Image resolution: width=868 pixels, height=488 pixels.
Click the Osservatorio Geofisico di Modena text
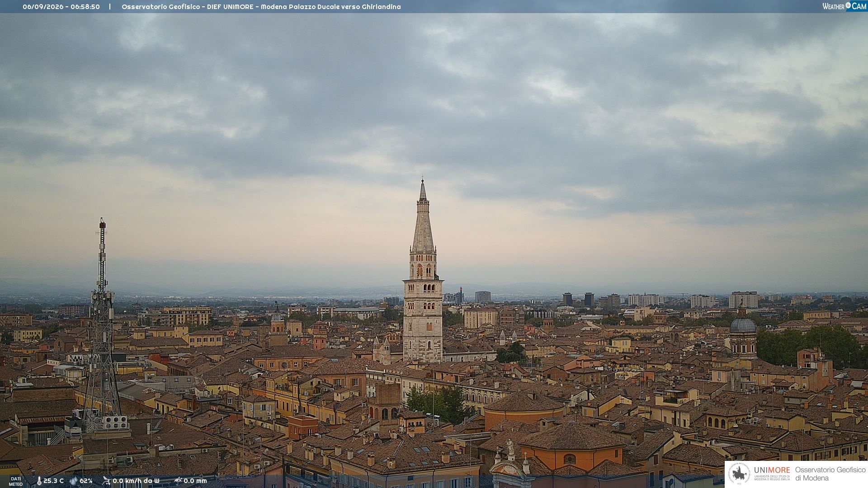[x=830, y=474]
